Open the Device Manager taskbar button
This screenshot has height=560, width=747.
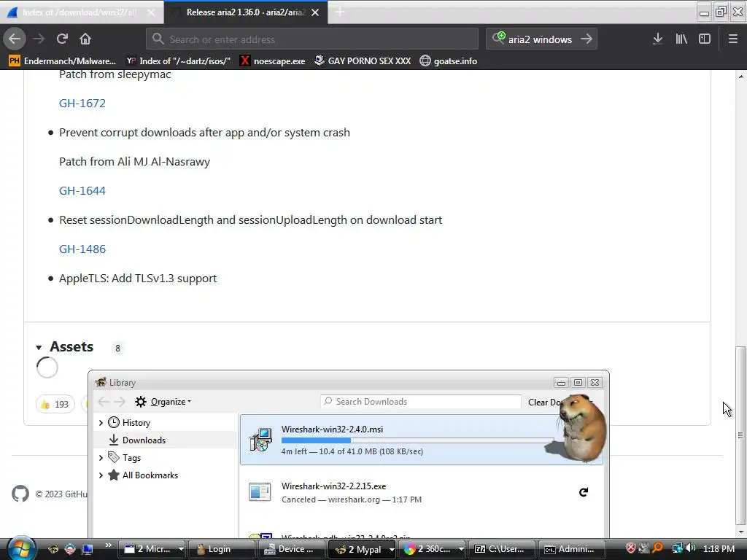click(x=292, y=549)
